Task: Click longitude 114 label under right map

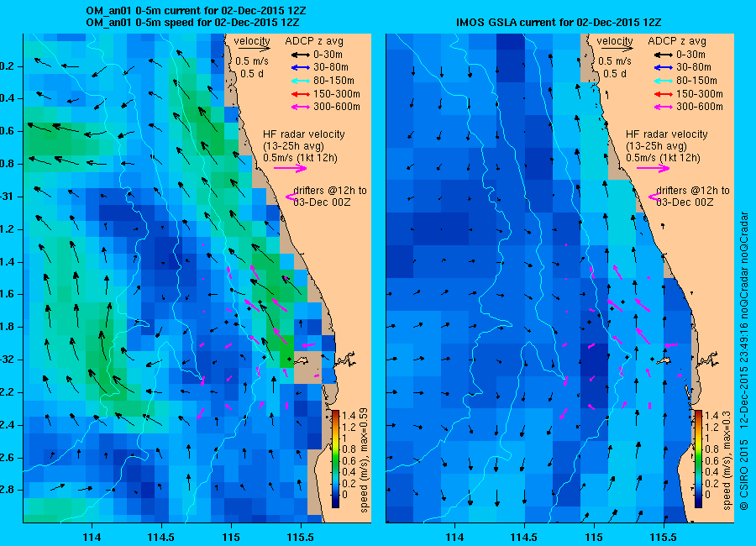Action: 454,538
